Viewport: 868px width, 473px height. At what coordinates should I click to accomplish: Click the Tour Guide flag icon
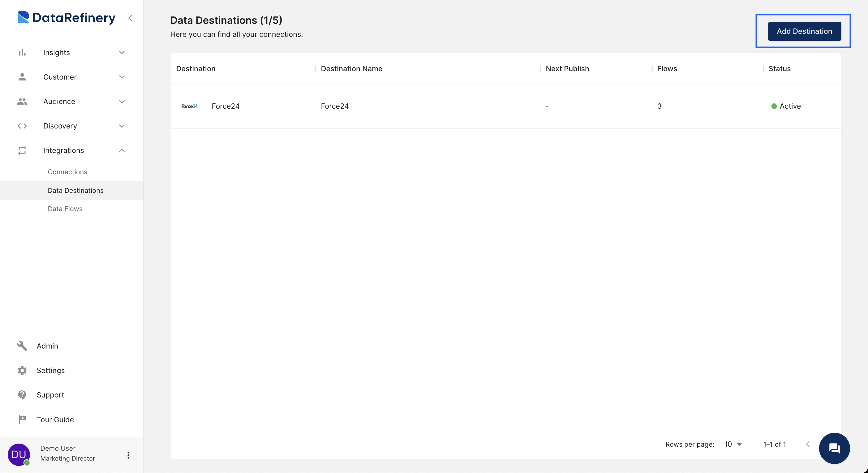click(x=22, y=419)
